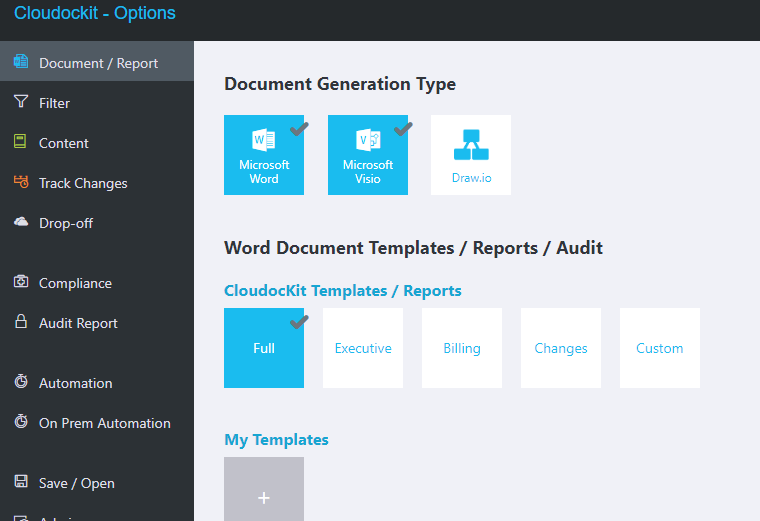760x521 pixels.
Task: Click the Filter funnel icon
Action: (x=21, y=101)
